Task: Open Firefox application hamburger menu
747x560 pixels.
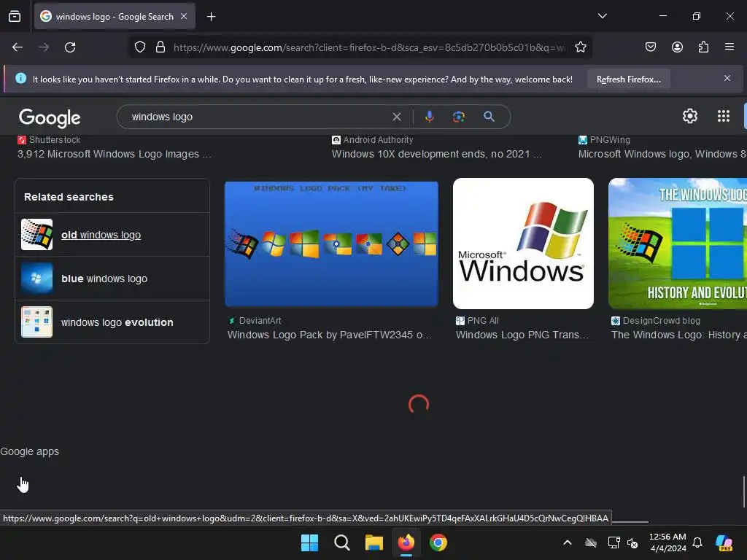Action: pyautogui.click(x=729, y=47)
